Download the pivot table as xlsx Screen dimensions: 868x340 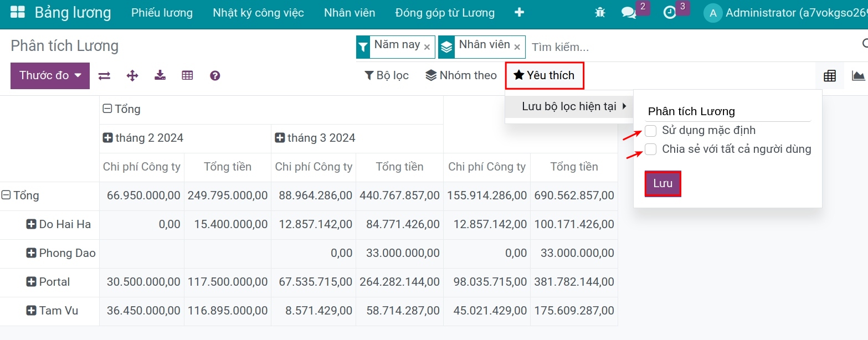(x=160, y=75)
